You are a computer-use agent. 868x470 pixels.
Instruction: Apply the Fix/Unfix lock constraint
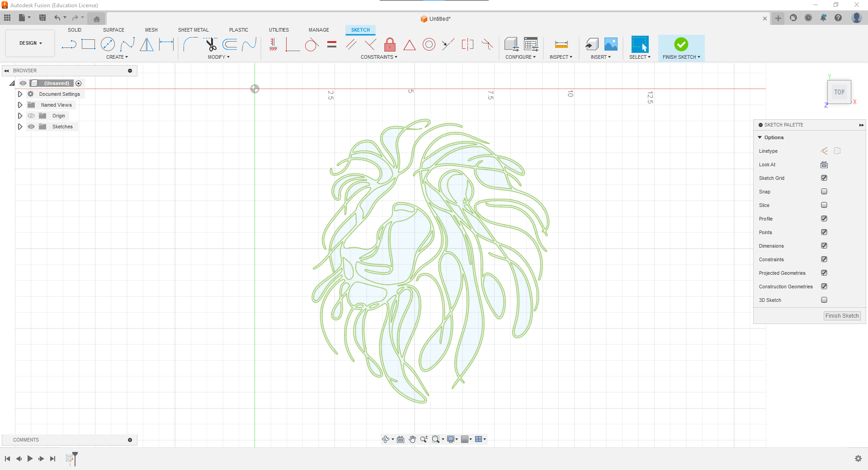pyautogui.click(x=390, y=44)
